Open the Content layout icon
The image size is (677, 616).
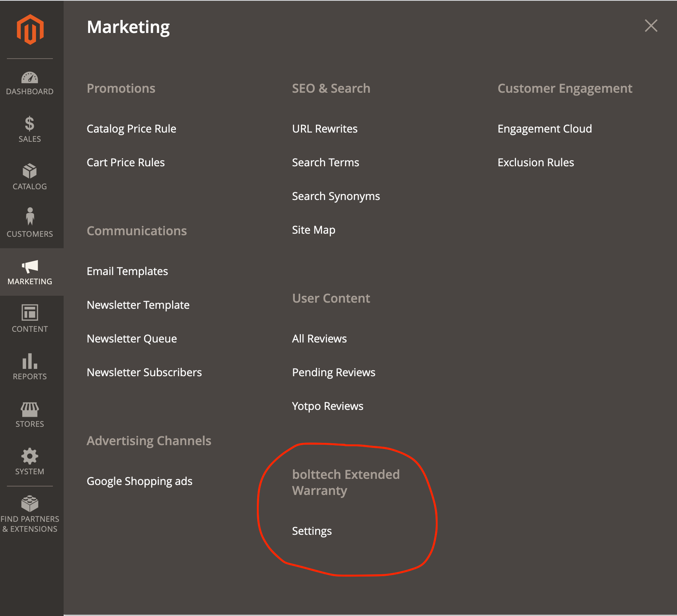30,312
